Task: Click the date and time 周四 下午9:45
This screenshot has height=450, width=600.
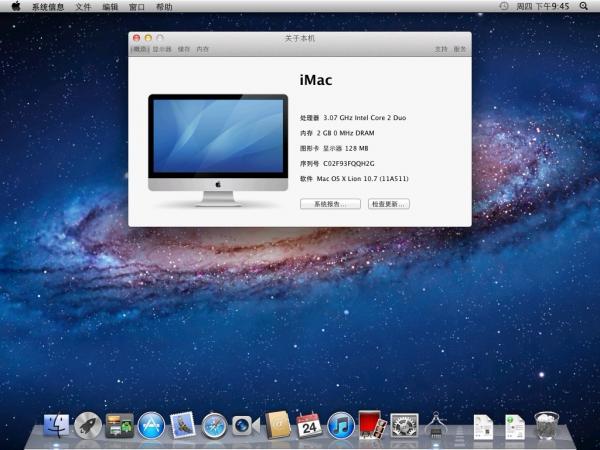Action: tap(543, 7)
